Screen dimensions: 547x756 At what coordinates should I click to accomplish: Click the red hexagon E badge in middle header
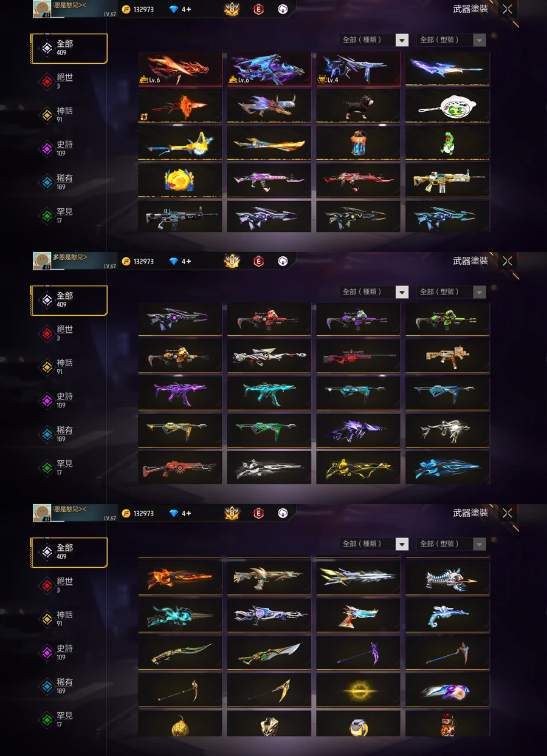(x=258, y=261)
